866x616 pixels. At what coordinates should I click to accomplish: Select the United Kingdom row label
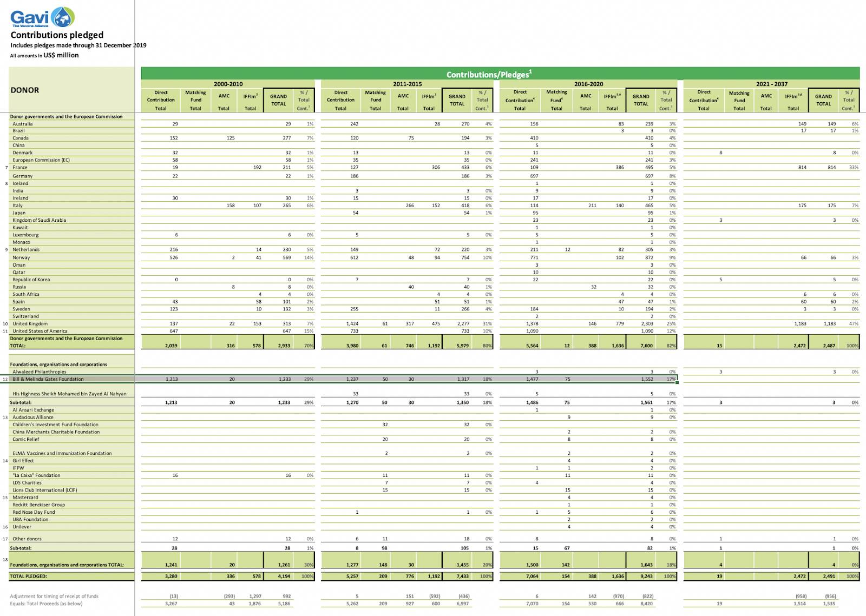(x=30, y=324)
